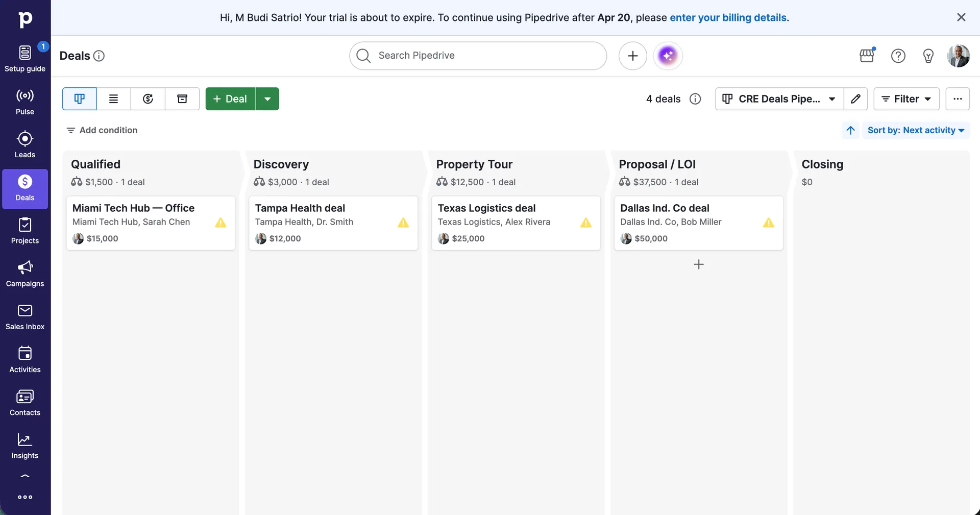
Task: Open the help question mark icon
Action: pyautogui.click(x=898, y=56)
